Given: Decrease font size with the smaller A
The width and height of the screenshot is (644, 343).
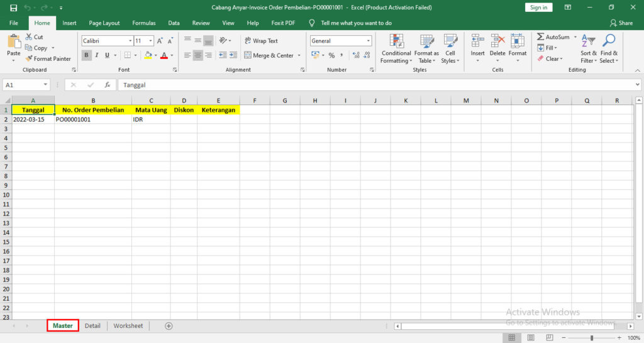Looking at the screenshot, I should pos(170,41).
